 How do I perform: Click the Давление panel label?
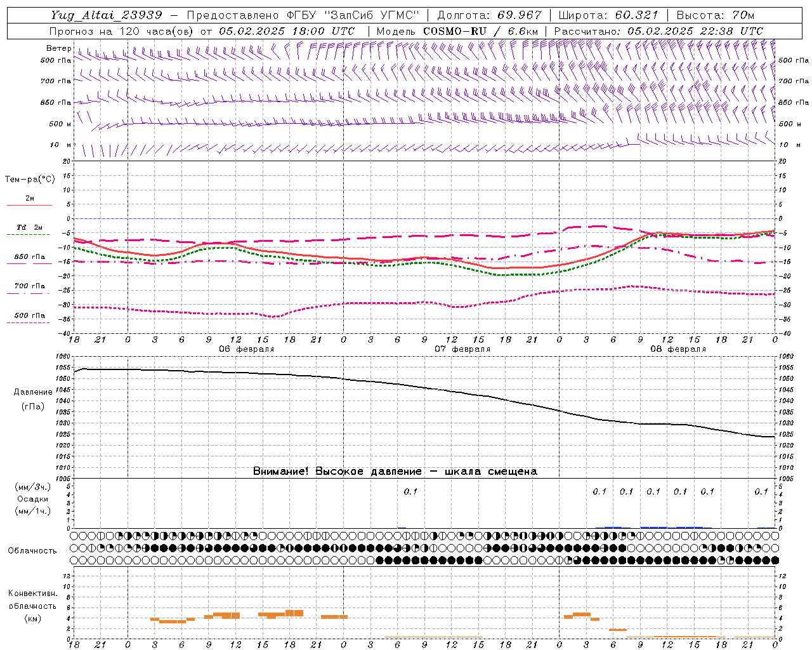point(33,392)
